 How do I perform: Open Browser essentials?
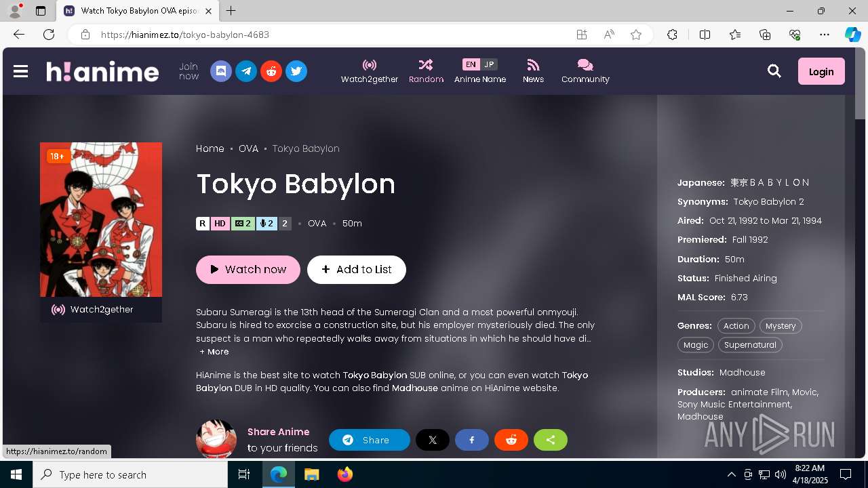[x=795, y=35]
